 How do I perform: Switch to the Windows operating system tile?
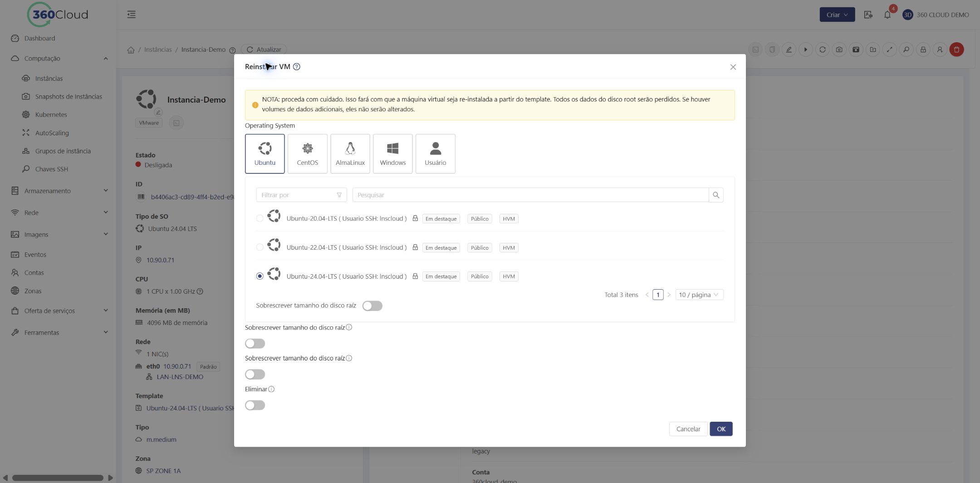point(392,153)
